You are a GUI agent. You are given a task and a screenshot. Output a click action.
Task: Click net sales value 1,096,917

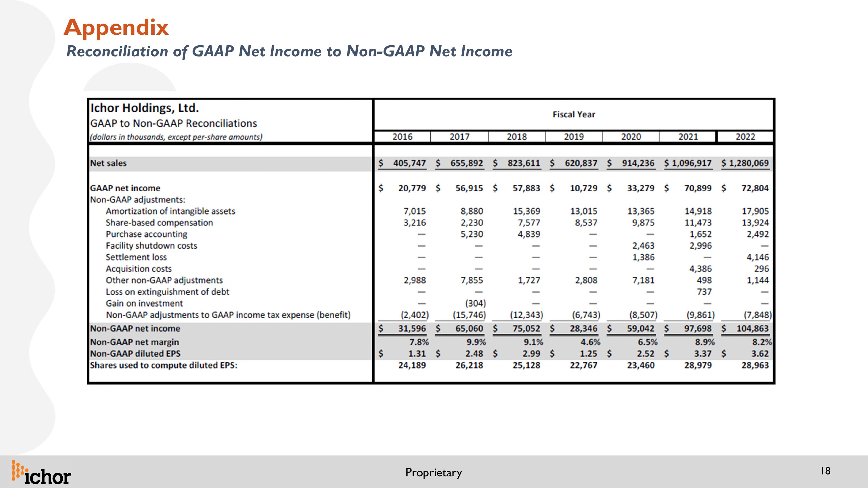691,163
